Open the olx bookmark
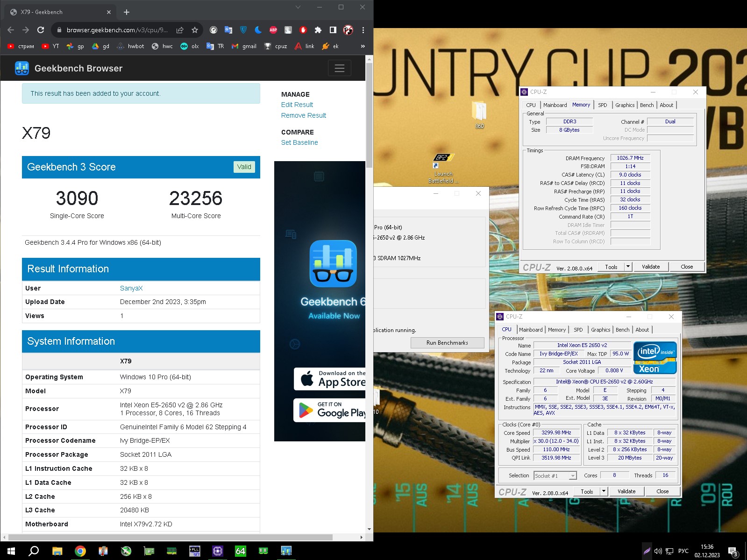Image resolution: width=747 pixels, height=560 pixels. pos(190,46)
